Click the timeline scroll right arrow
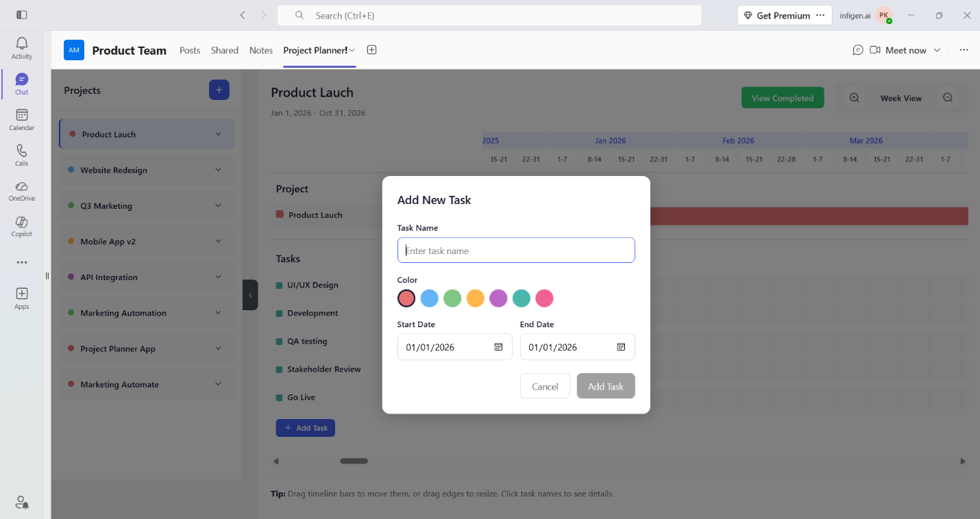Viewport: 980px width, 519px height. pos(963,461)
